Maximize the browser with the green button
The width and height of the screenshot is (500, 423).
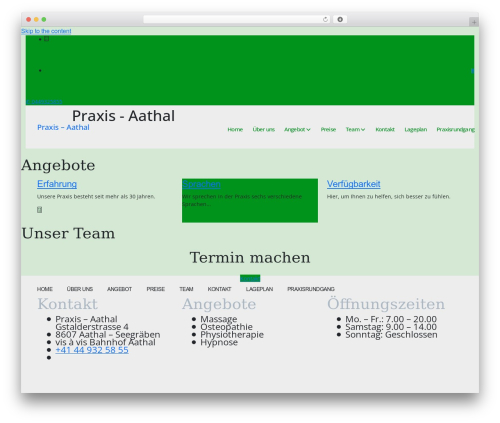pyautogui.click(x=44, y=19)
